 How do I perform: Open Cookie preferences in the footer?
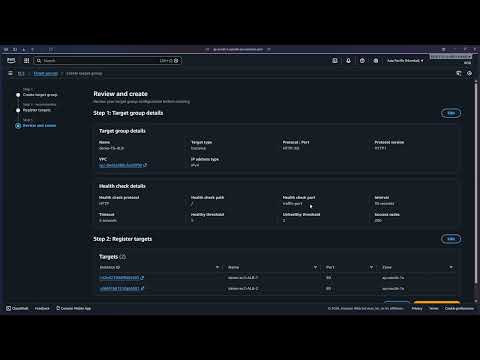click(459, 308)
